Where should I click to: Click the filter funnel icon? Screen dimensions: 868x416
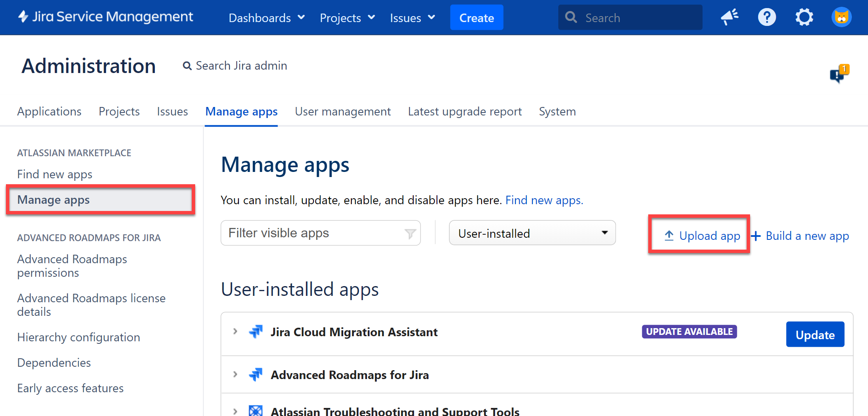(410, 233)
